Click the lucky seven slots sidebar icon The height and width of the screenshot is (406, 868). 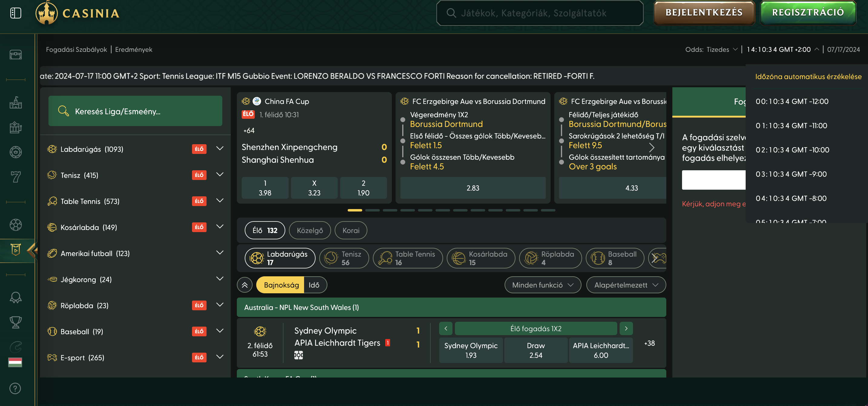click(15, 176)
